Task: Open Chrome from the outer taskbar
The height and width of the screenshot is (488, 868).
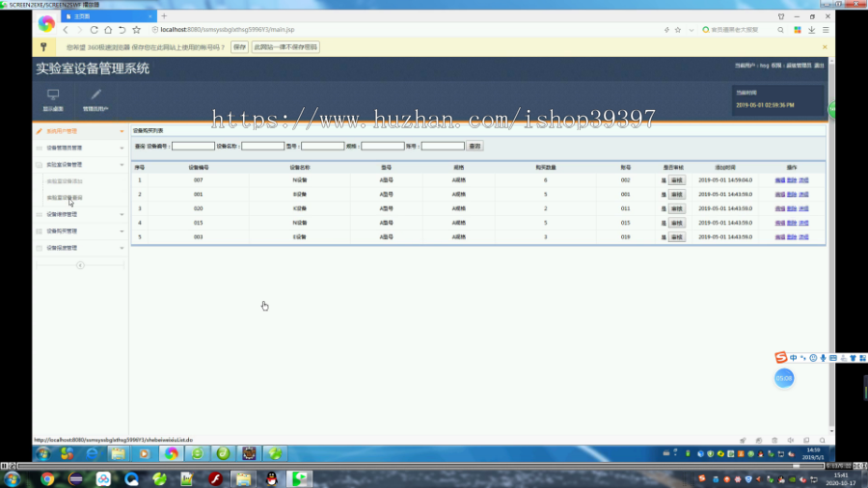Action: pyautogui.click(x=47, y=479)
